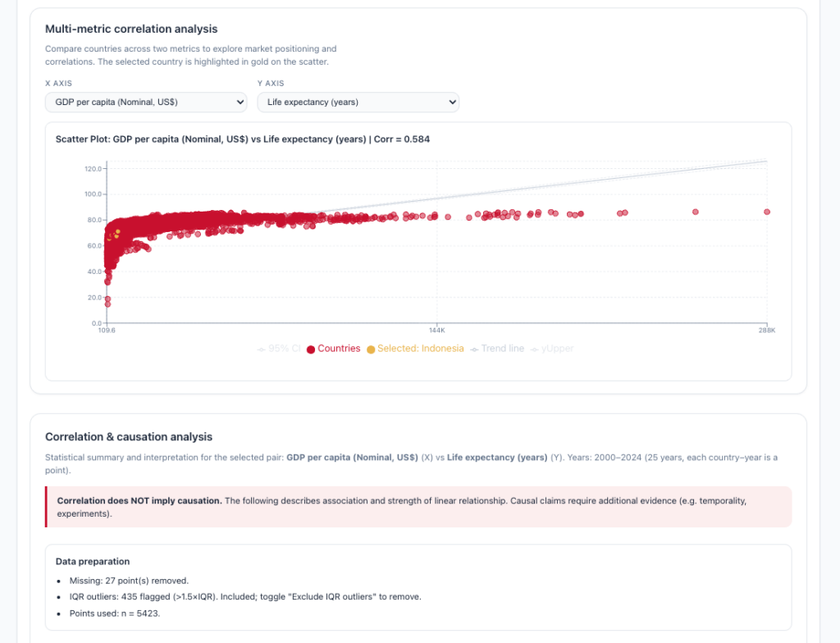Toggle the Trend line legend label
This screenshot has width=840, height=643.
click(502, 349)
